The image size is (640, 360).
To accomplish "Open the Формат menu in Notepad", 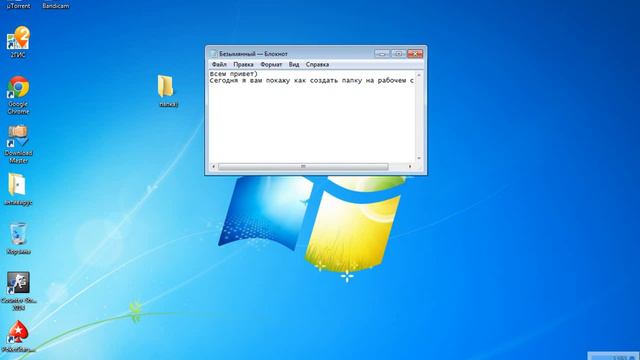I will [271, 64].
